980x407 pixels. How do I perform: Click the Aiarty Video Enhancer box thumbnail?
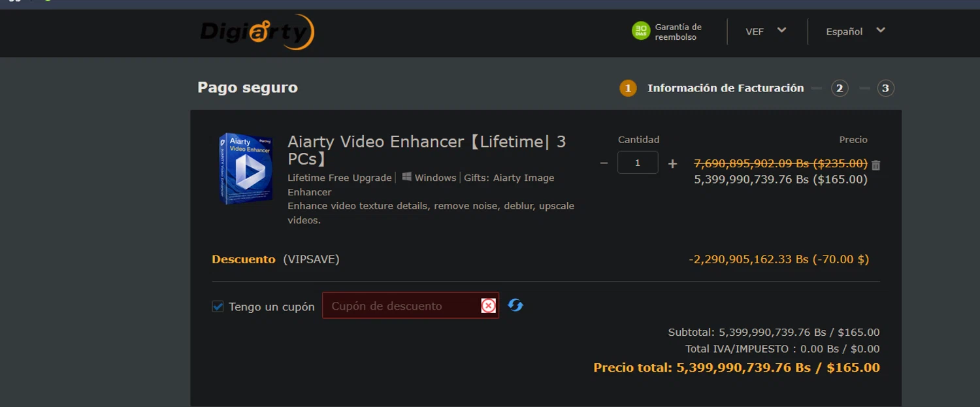[246, 169]
